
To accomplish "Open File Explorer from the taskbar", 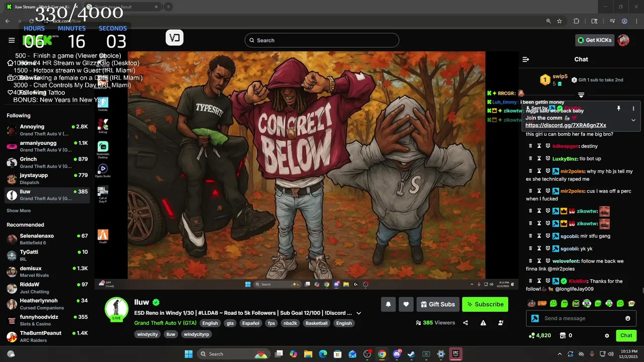I will pos(308,354).
